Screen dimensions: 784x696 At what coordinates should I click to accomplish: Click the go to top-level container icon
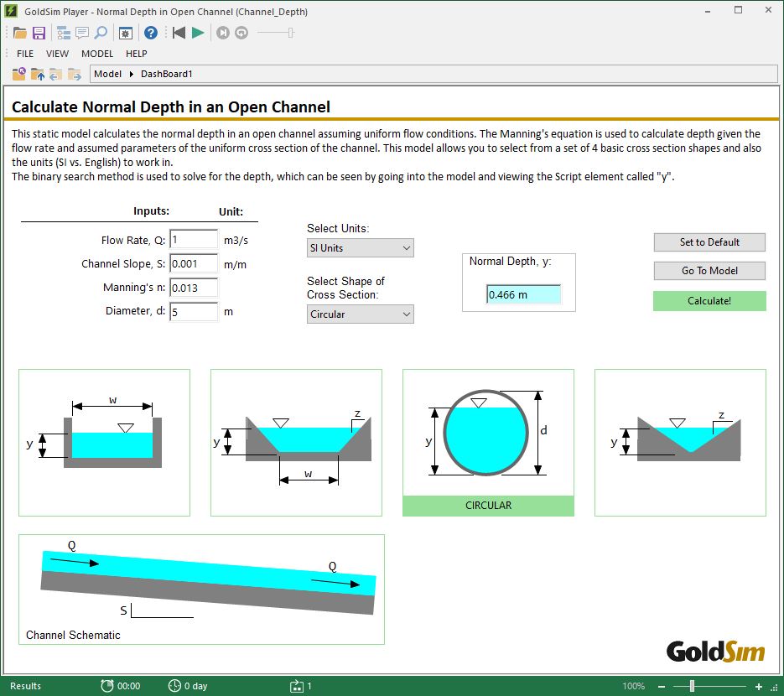(x=18, y=74)
